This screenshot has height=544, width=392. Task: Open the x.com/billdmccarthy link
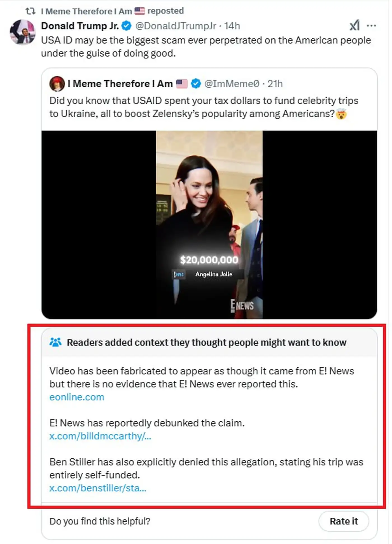[x=100, y=436]
